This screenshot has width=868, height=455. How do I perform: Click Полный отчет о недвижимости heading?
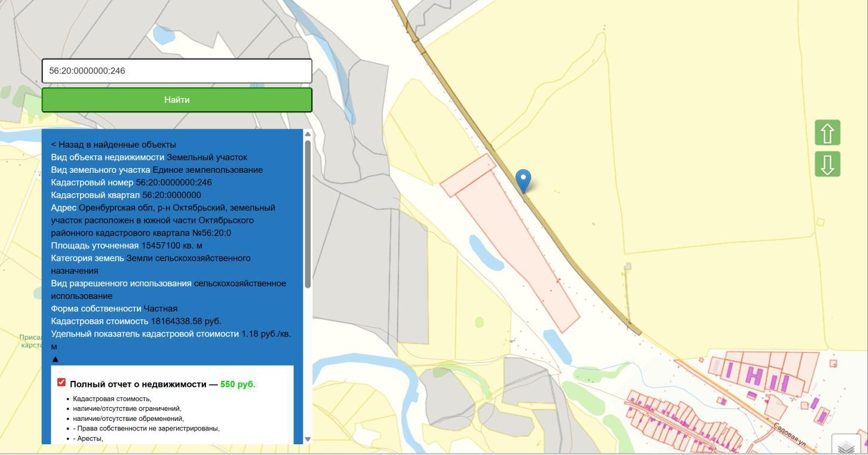coord(139,384)
